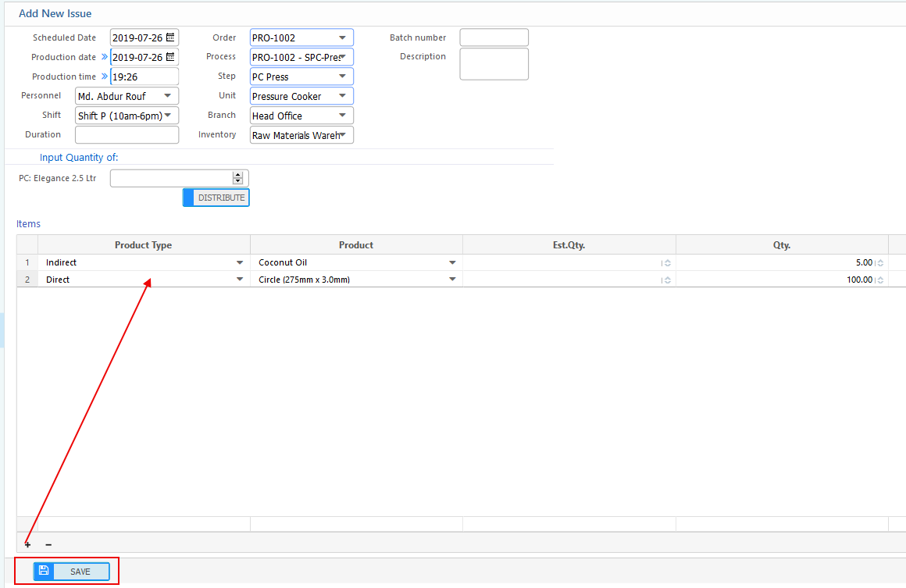Open Product dropdown for Coconut Oil row
Image resolution: width=906 pixels, height=588 pixels.
click(452, 263)
